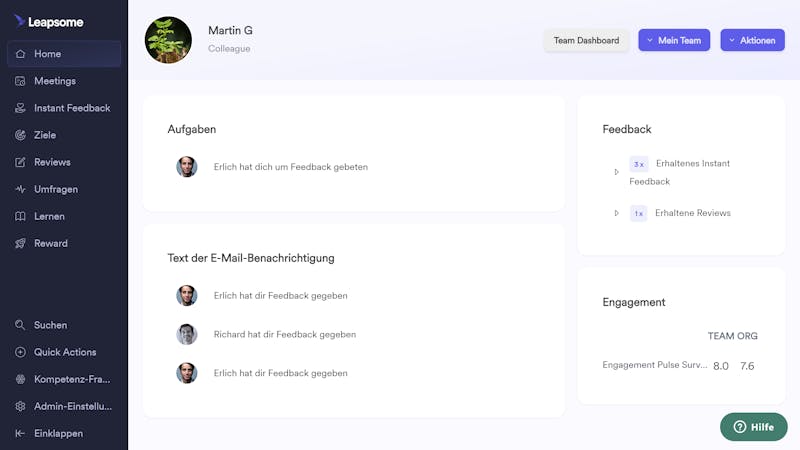Open the Mein Team dropdown
Image resolution: width=800 pixels, height=450 pixels.
click(x=674, y=40)
